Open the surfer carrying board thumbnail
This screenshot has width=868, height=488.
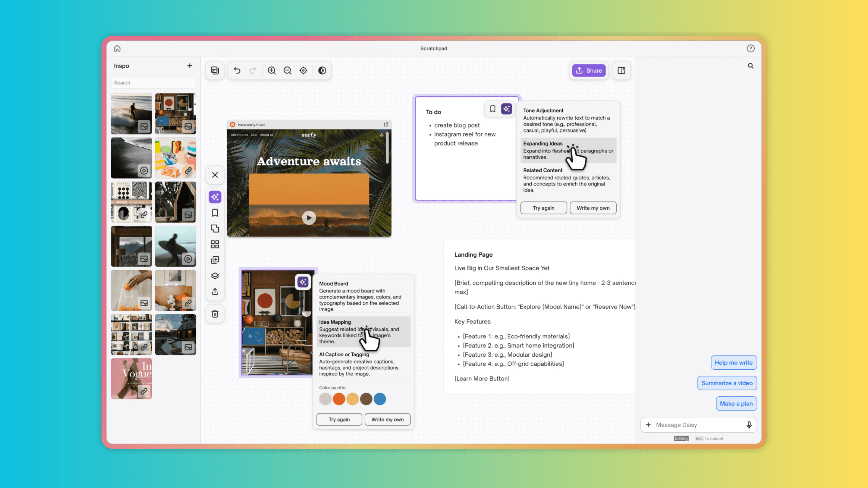pos(175,246)
